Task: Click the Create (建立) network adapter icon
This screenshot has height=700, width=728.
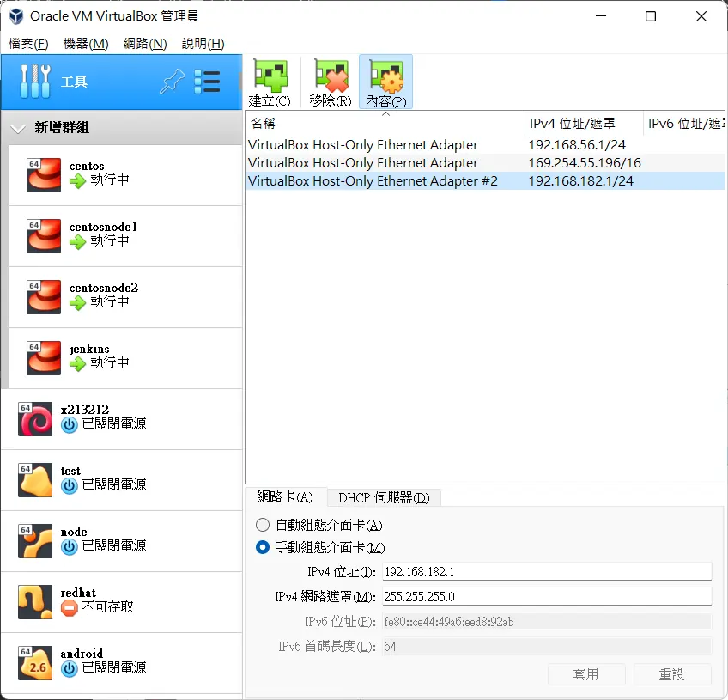Action: [270, 76]
